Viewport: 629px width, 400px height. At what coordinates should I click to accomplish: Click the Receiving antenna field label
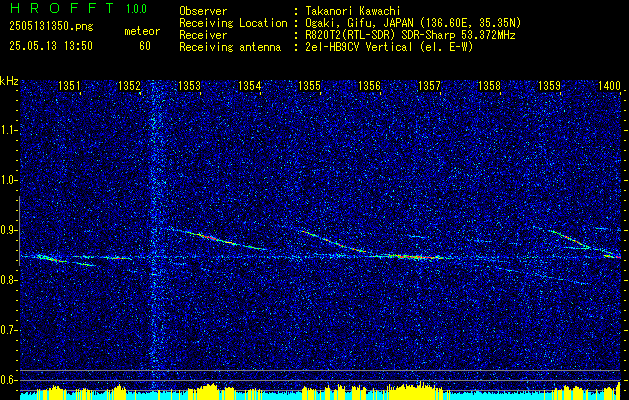tap(230, 47)
